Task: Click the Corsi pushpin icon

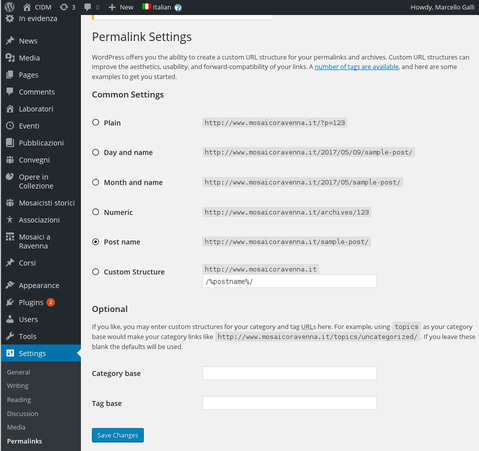Action: click(x=10, y=263)
